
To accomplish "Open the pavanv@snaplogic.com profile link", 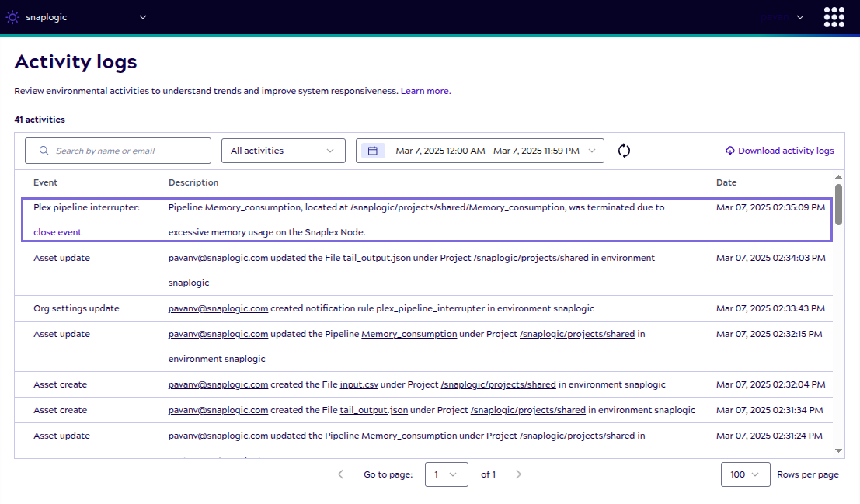I will pyautogui.click(x=218, y=257).
